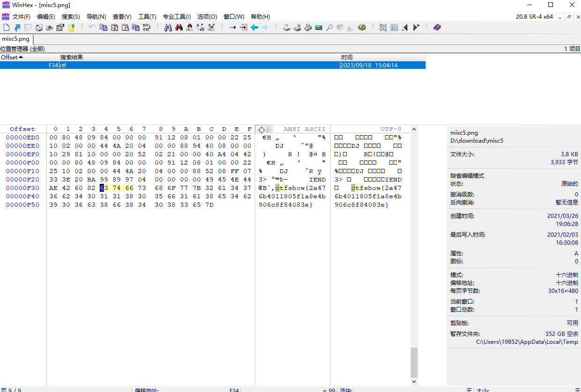
Task: Open the 文件(F) menu
Action: 21,17
